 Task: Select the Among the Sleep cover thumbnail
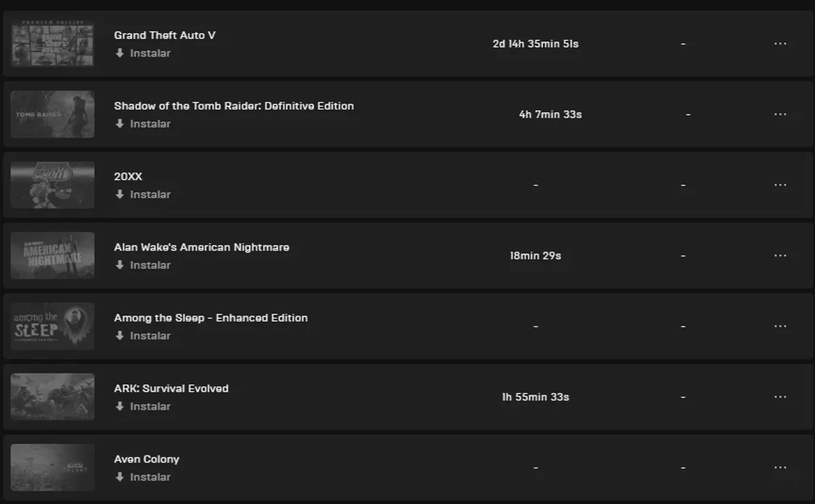(52, 326)
